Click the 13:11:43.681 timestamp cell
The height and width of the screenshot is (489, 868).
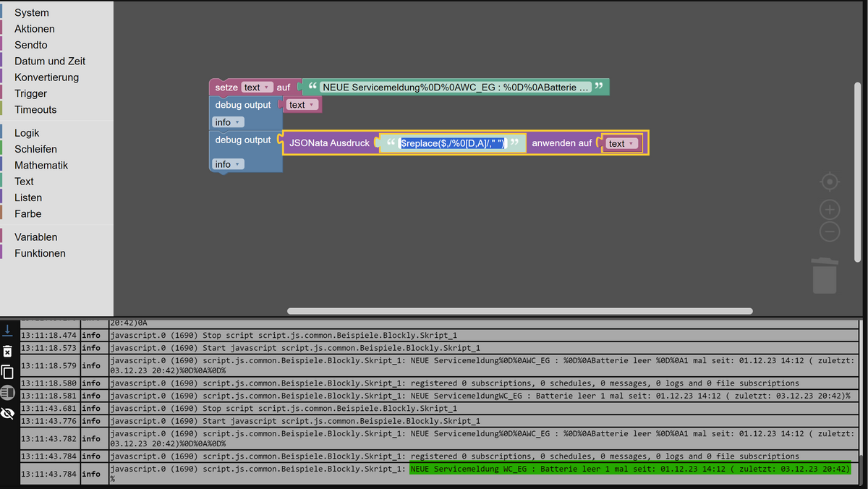tap(49, 408)
